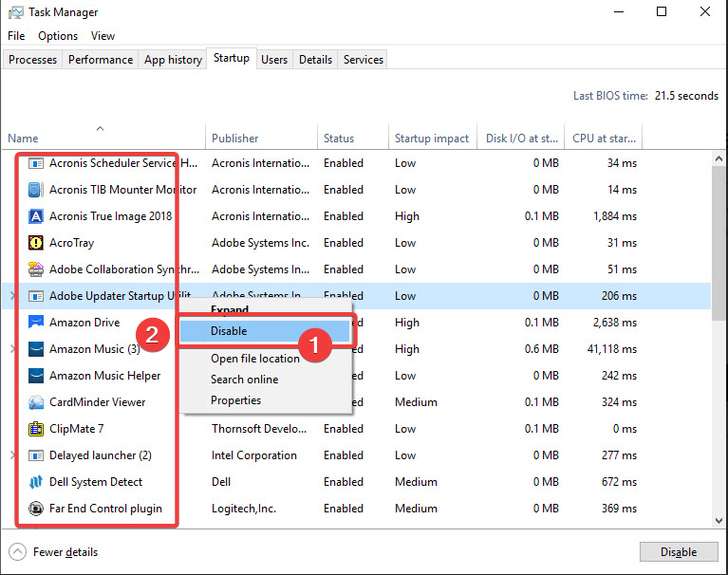The image size is (728, 575).
Task: Select the AcroTray row name
Action: coord(71,243)
